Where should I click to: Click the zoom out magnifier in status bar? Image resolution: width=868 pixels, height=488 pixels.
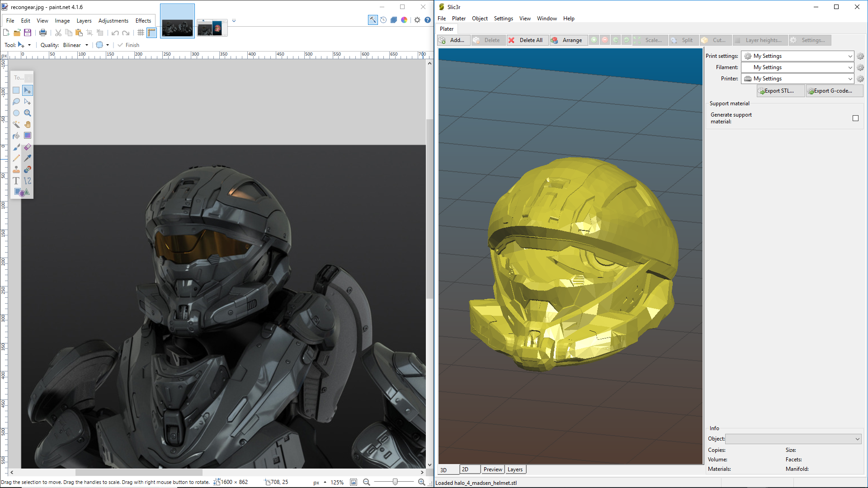coord(367,482)
